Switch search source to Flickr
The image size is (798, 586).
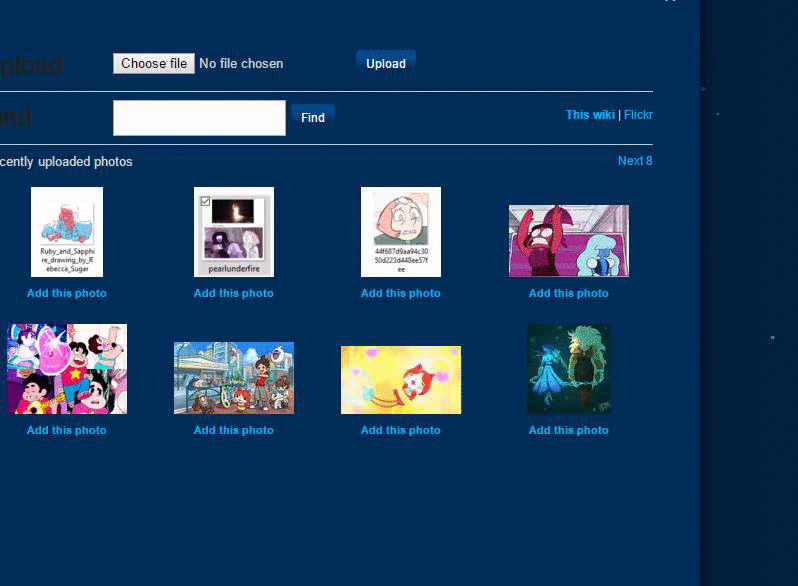pyautogui.click(x=638, y=115)
